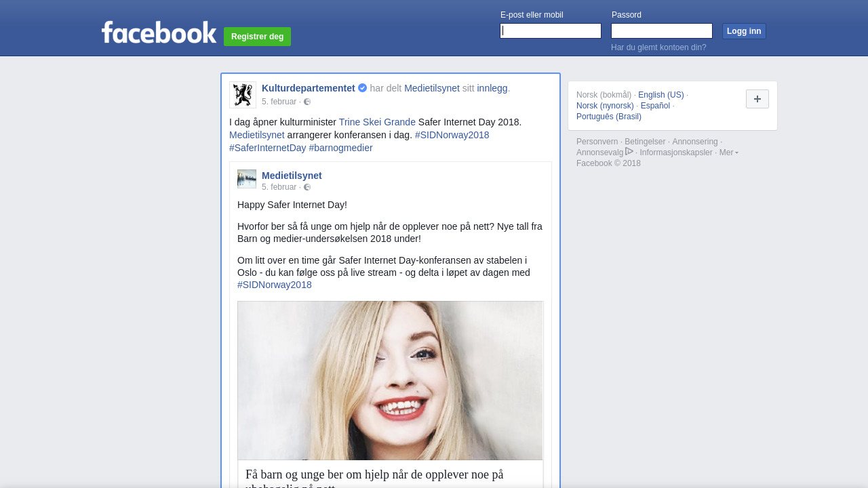Click the Norsk (bokmål) current language text
The height and width of the screenshot is (488, 868).
(x=604, y=95)
